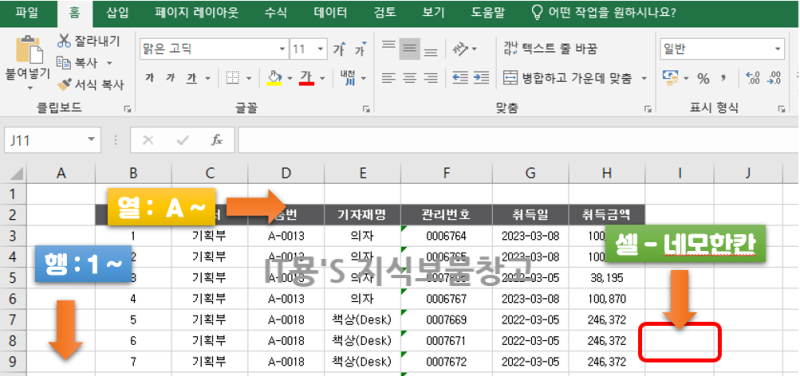Image resolution: width=800 pixels, height=376 pixels.
Task: Click the 붙여넣기 paste clipboard icon
Action: [29, 49]
